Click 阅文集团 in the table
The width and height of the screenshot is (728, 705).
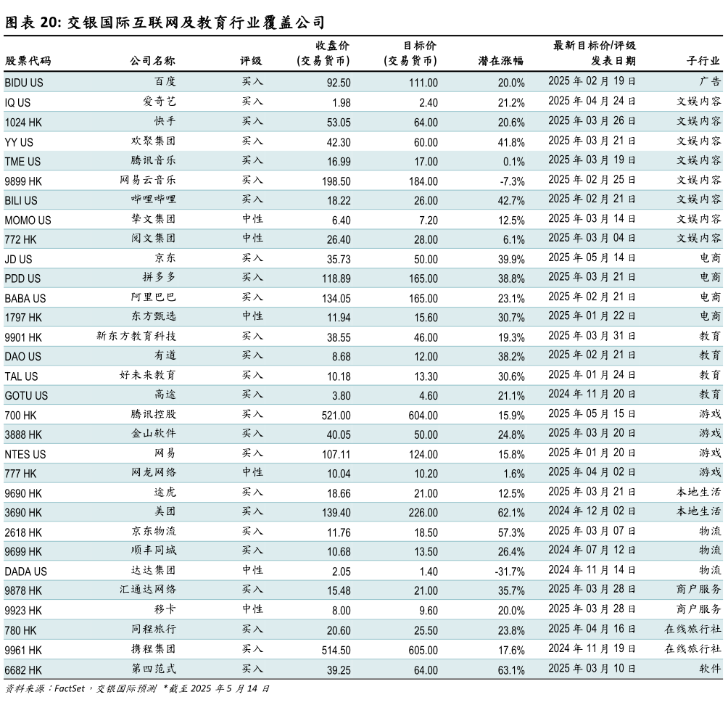[x=153, y=238]
